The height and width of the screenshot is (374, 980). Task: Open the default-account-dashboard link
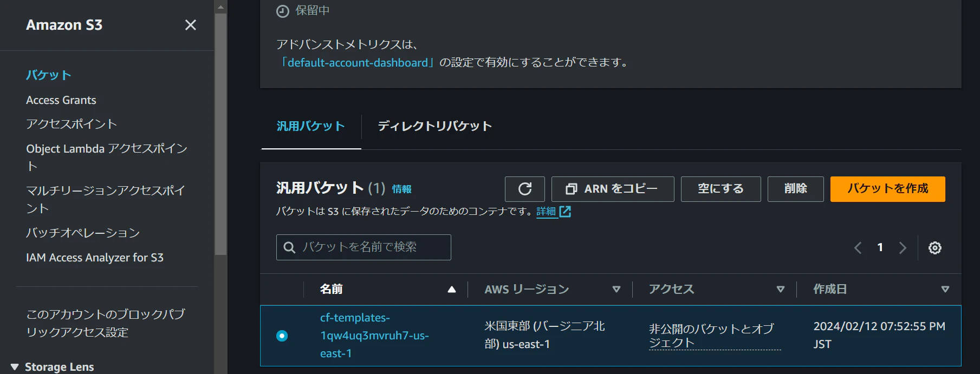(358, 63)
